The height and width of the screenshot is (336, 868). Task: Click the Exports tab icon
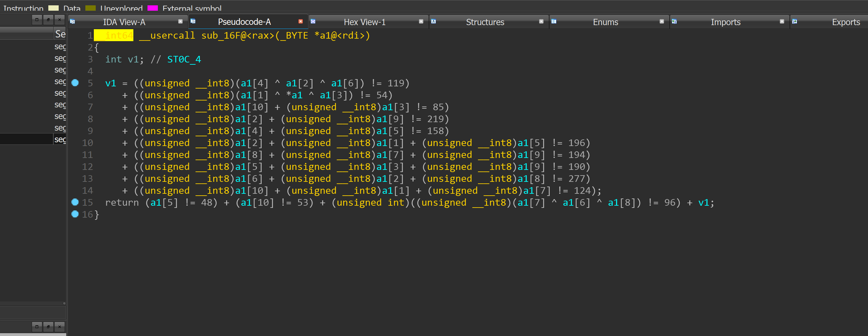[795, 22]
